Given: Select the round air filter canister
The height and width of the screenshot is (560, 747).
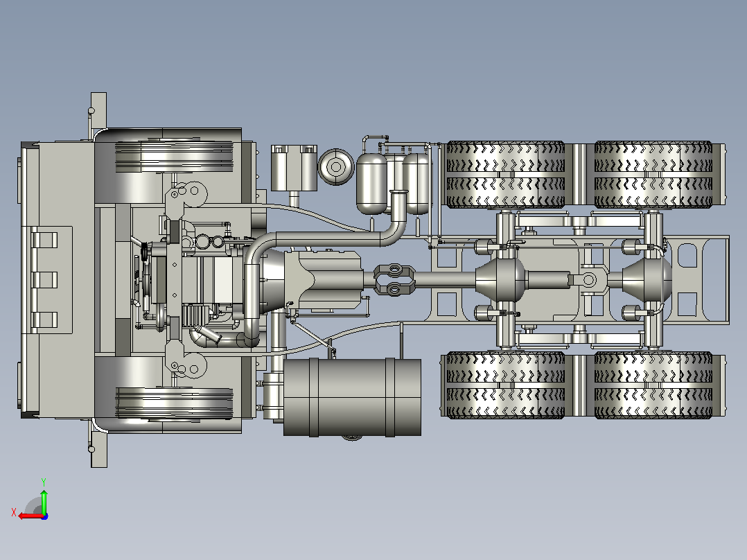Looking at the screenshot, I should [336, 167].
